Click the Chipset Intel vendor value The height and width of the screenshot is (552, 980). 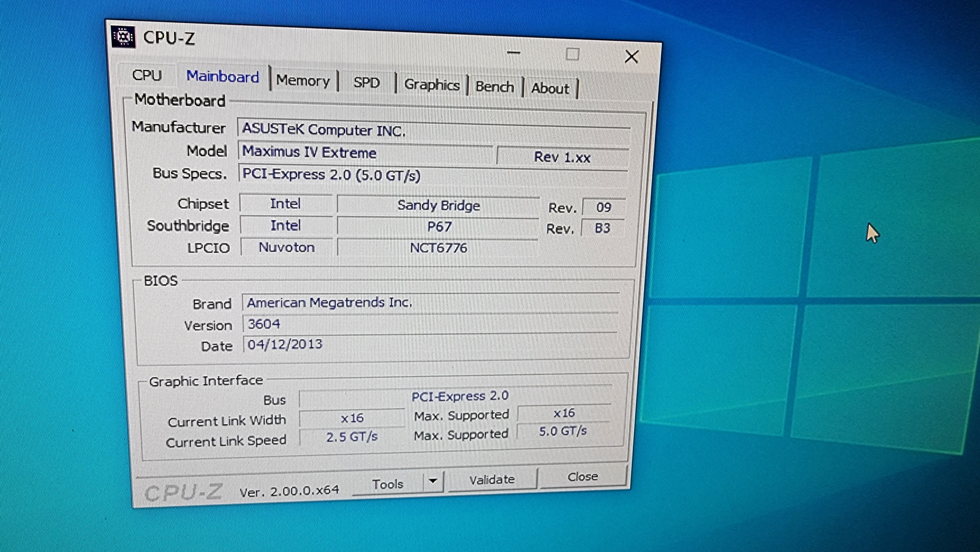tap(286, 204)
